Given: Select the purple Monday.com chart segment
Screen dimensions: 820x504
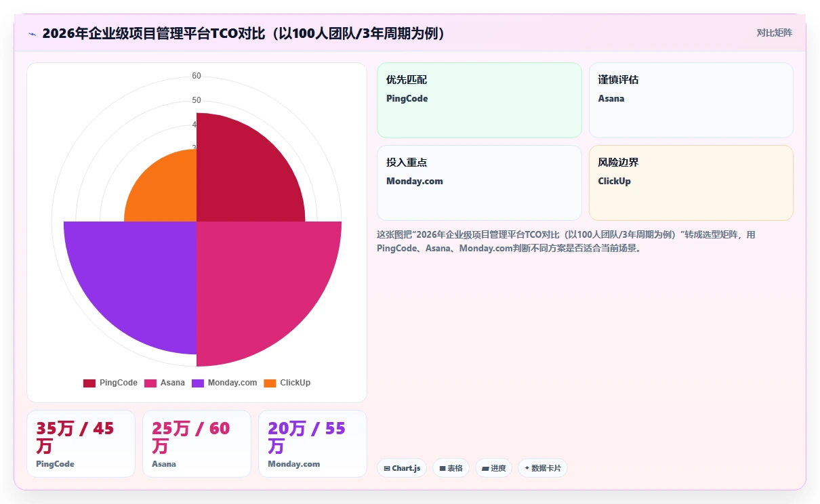Looking at the screenshot, I should pyautogui.click(x=142, y=278).
